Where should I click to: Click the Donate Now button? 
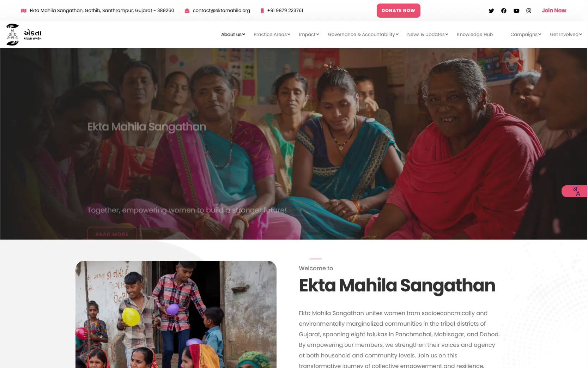pyautogui.click(x=398, y=11)
